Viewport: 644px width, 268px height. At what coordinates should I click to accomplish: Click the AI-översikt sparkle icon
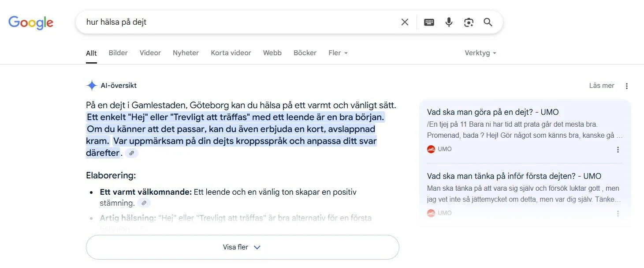[92, 86]
